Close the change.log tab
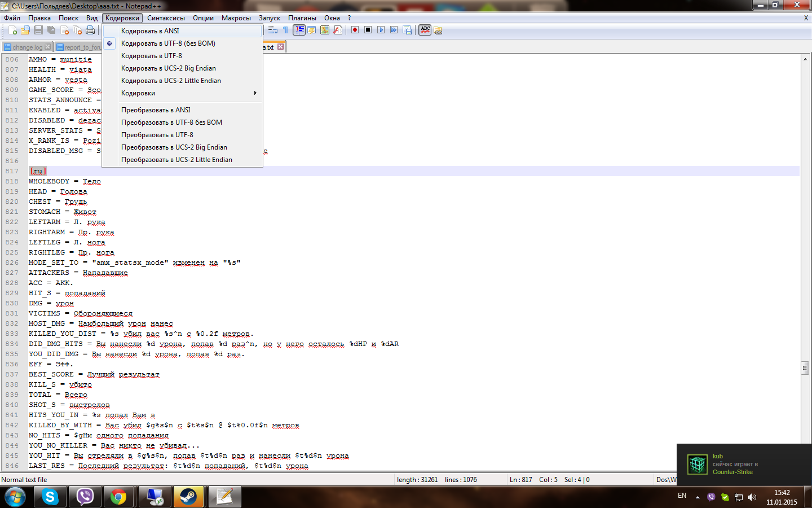This screenshot has width=812, height=508. [48, 47]
